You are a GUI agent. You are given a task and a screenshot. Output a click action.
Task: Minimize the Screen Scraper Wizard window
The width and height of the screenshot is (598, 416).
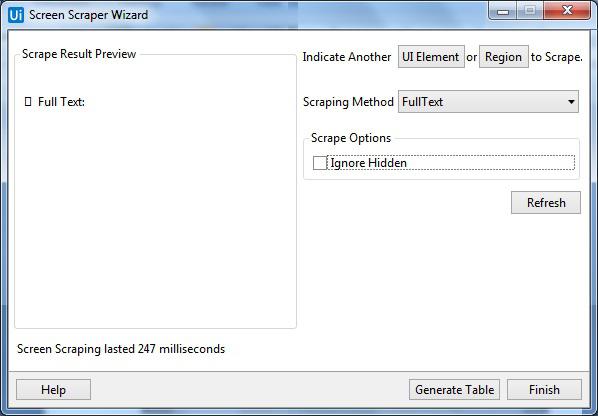[503, 11]
